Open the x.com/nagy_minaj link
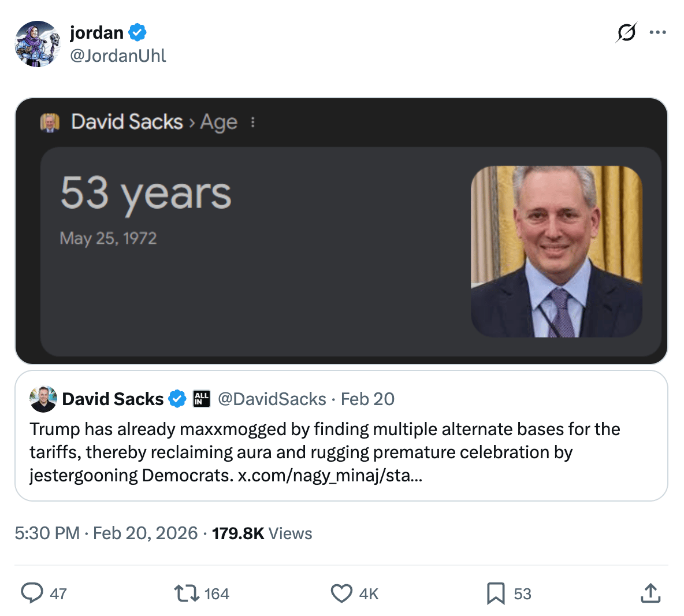684x616 pixels. (x=330, y=476)
